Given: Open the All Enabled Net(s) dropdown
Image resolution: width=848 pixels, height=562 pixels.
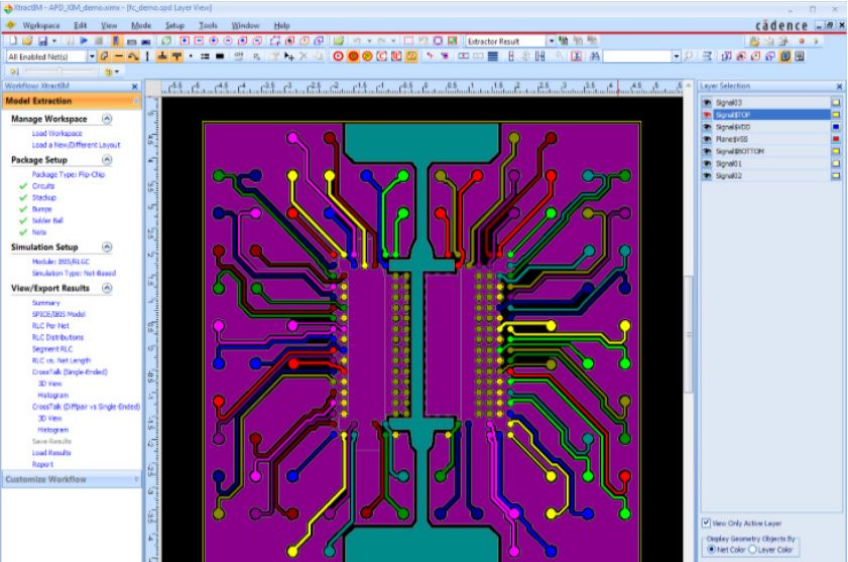Looking at the screenshot, I should (91, 56).
